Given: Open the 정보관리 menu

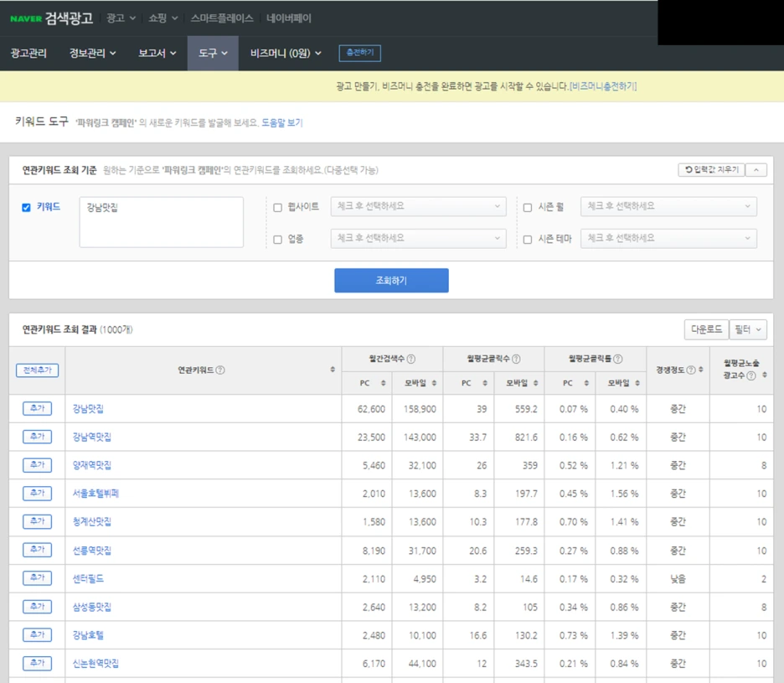Looking at the screenshot, I should pyautogui.click(x=92, y=53).
